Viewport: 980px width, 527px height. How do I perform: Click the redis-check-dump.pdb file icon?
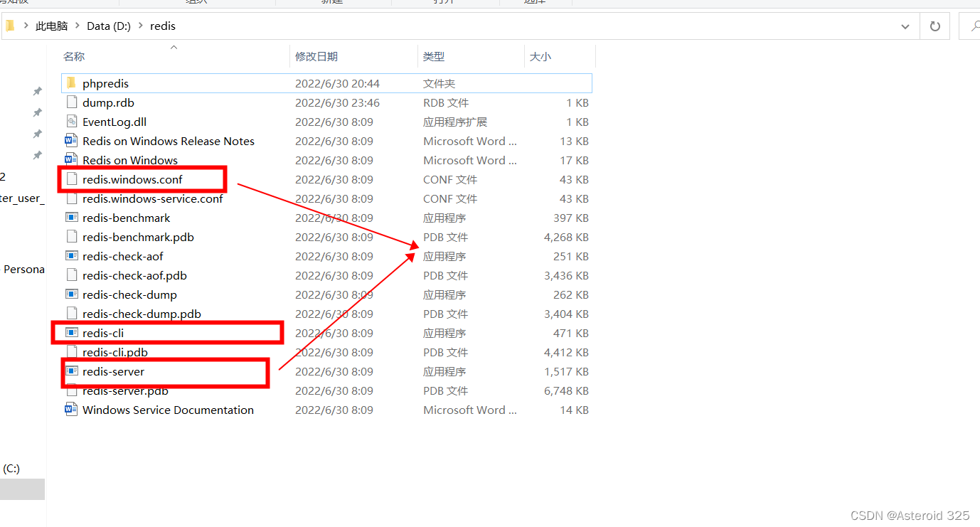[71, 314]
